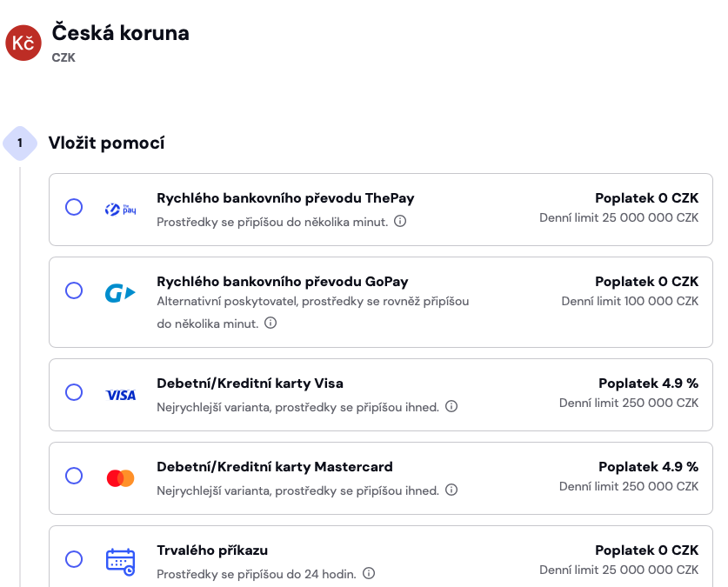Click the 'Česká koruna' heading
The height and width of the screenshot is (587, 728).
(120, 33)
